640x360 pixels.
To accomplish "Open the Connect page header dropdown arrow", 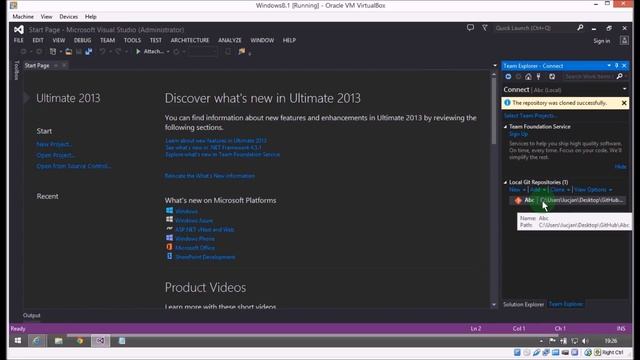I will [x=624, y=89].
